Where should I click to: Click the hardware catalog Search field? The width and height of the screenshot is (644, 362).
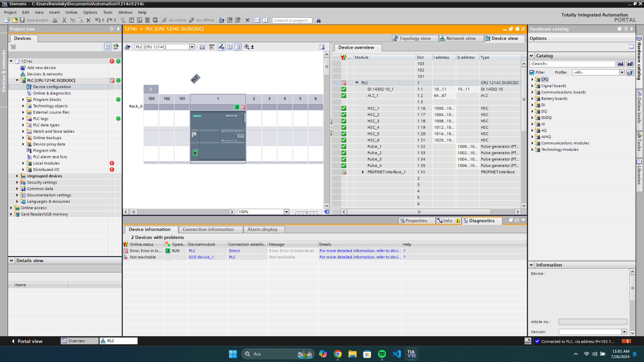tap(572, 64)
